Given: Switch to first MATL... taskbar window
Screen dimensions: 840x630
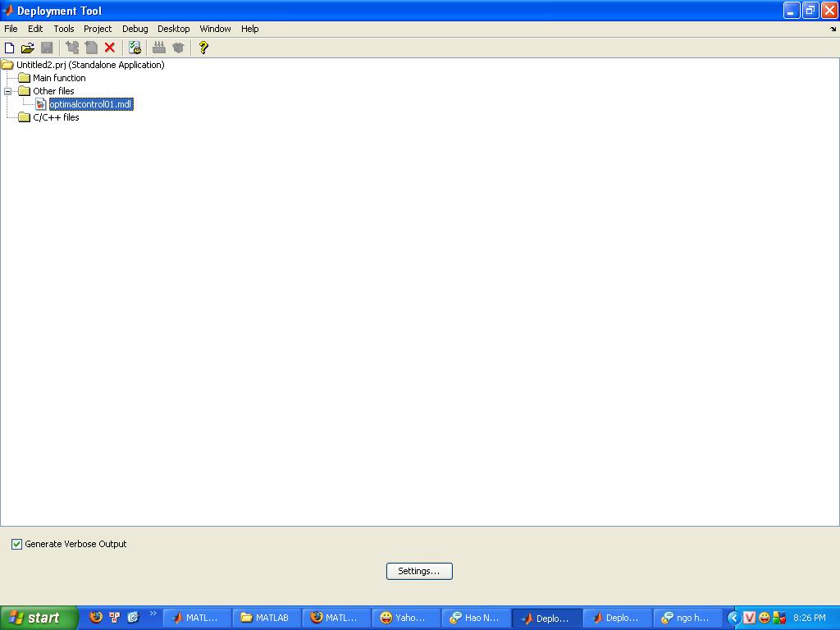Looking at the screenshot, I should click(x=197, y=618).
